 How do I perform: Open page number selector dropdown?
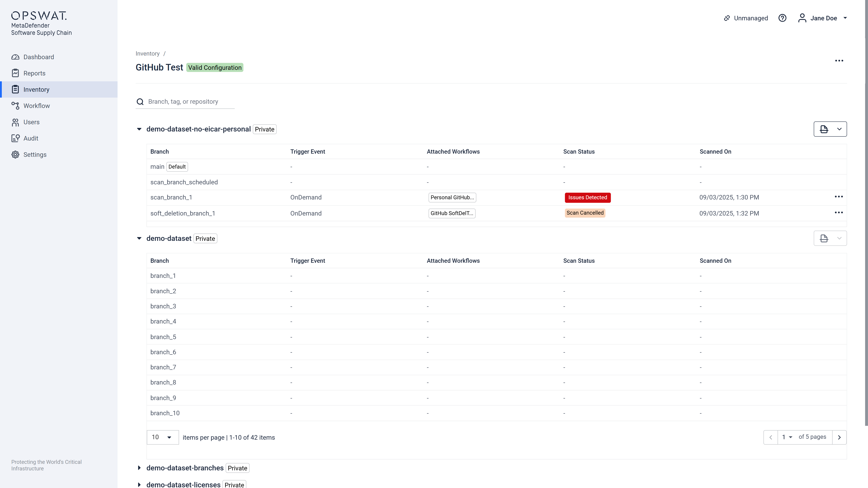point(787,437)
